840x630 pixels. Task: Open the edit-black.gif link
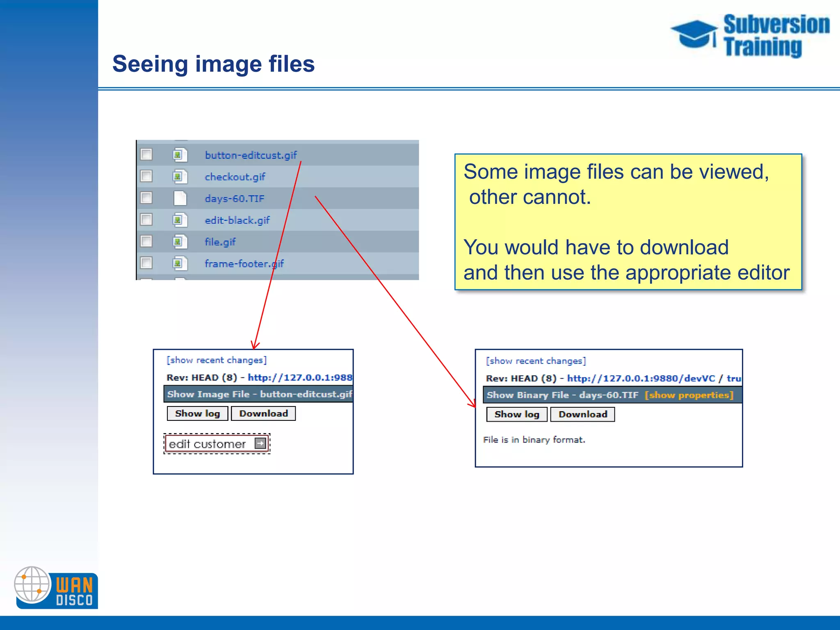click(x=237, y=220)
